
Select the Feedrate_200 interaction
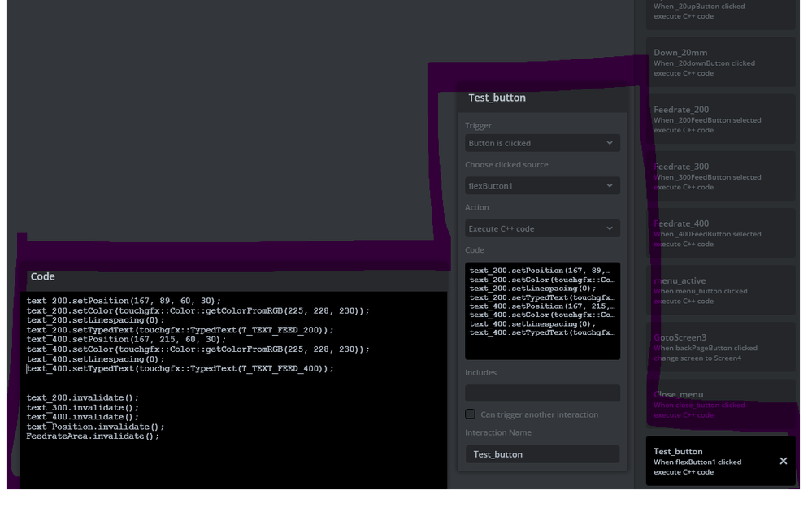pos(720,119)
